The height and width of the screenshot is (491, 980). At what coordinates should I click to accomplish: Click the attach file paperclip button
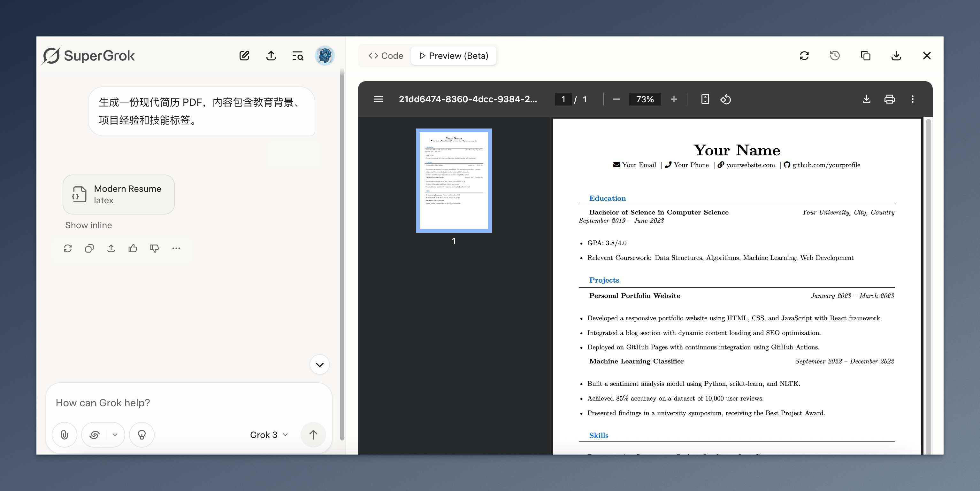point(64,435)
